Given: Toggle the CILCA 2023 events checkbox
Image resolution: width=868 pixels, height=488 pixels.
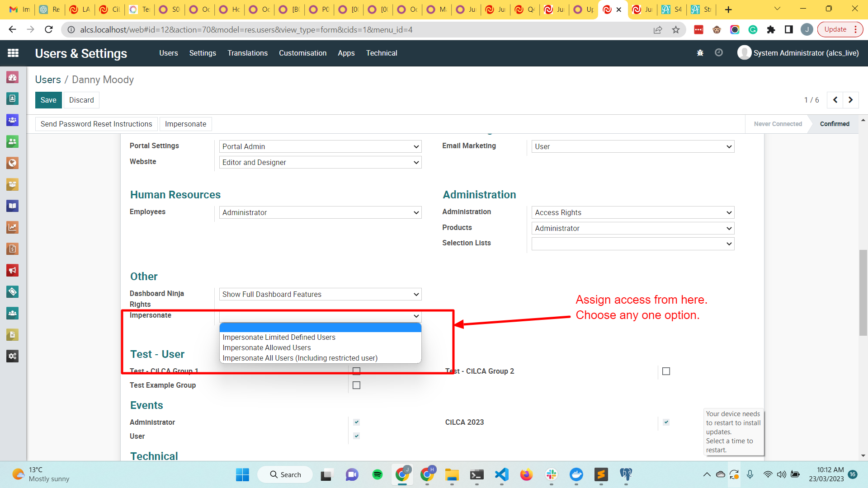Looking at the screenshot, I should click(666, 422).
